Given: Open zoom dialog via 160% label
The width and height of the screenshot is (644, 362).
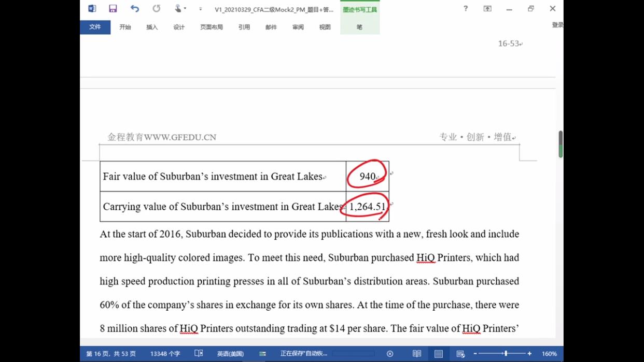Looking at the screenshot, I should 549,354.
